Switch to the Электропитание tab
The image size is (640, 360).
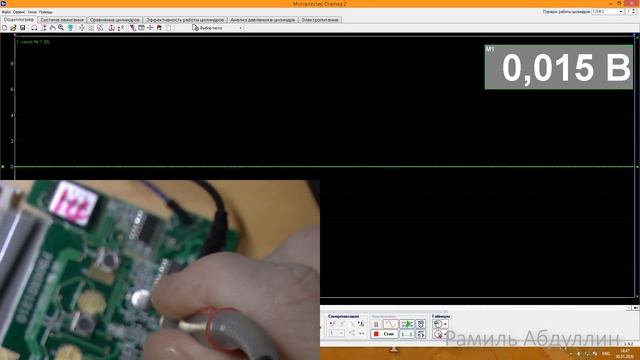point(320,20)
